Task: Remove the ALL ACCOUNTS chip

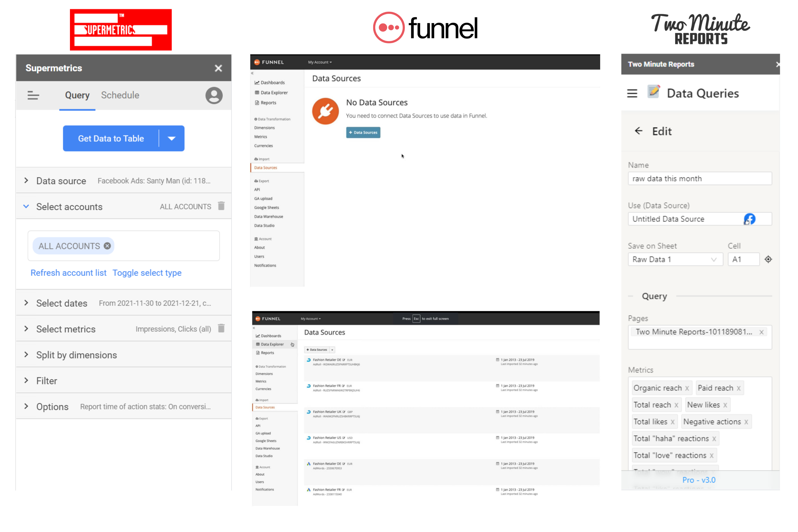Action: pos(107,246)
